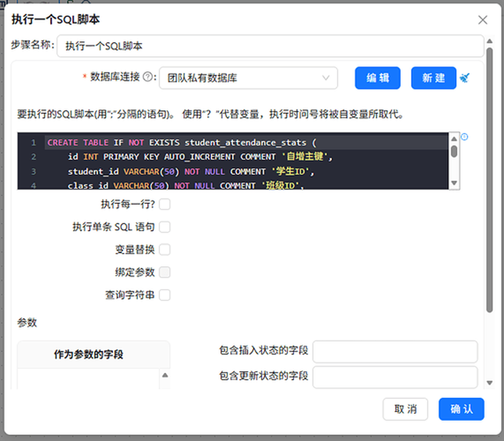504x441 pixels.
Task: Click the dialog's vertical scrollbar thumb
Action: (x=489, y=180)
